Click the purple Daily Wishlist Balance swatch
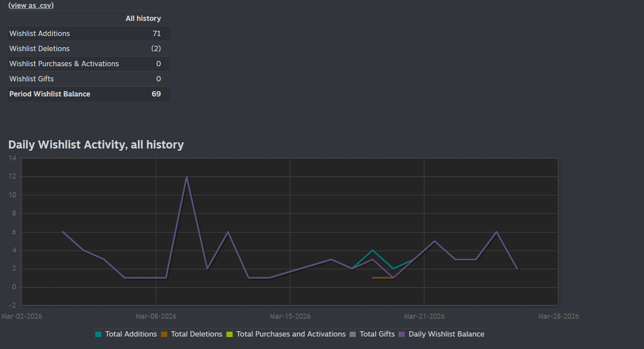Screen dimensions: 644x349 (x=402, y=334)
